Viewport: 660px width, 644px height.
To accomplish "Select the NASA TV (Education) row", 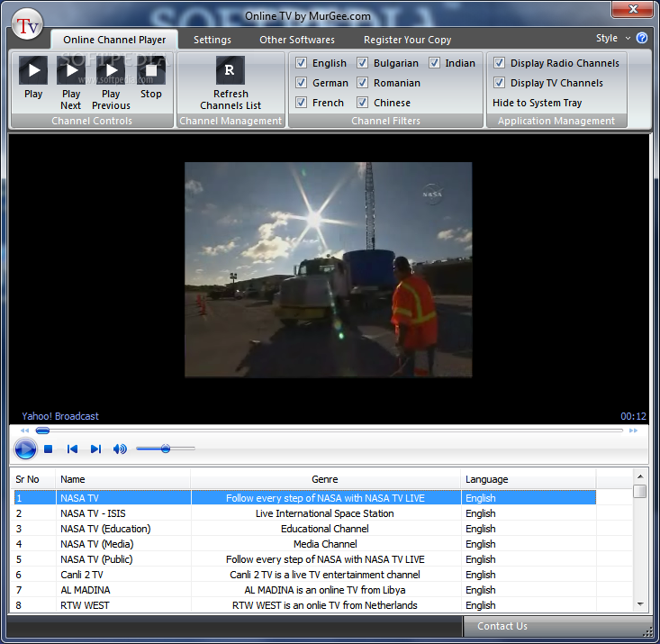I will 305,529.
